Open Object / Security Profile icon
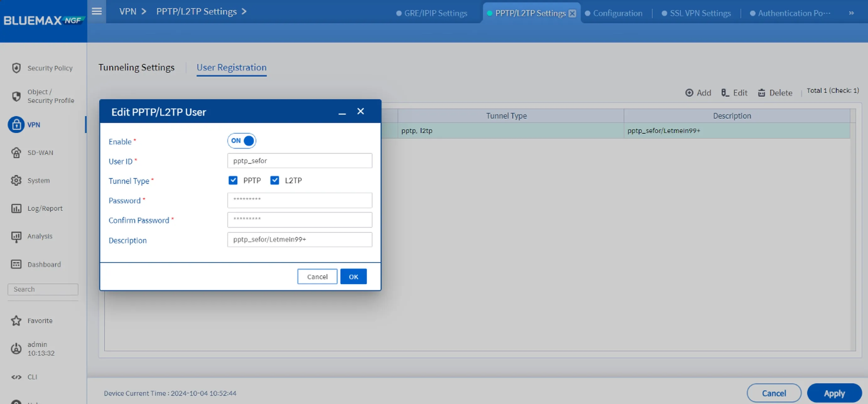The image size is (868, 404). (16, 96)
